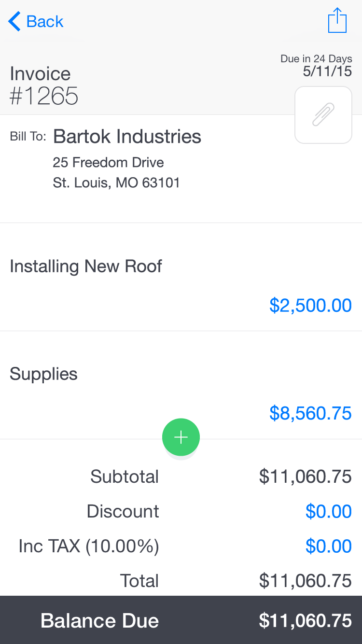362x644 pixels.
Task: Edit the Due in 24 Days terms
Action: pyautogui.click(x=316, y=59)
